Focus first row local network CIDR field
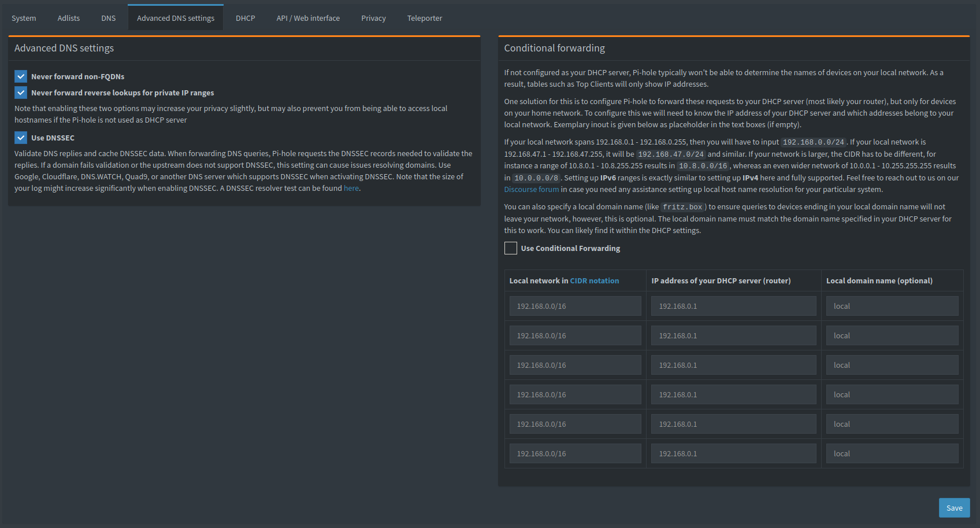980x528 pixels. (575, 306)
